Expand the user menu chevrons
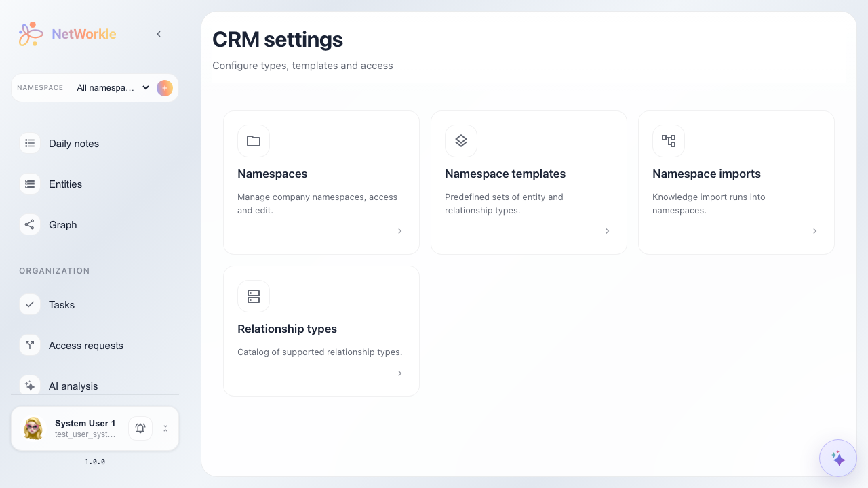The height and width of the screenshot is (488, 868). [x=165, y=428]
